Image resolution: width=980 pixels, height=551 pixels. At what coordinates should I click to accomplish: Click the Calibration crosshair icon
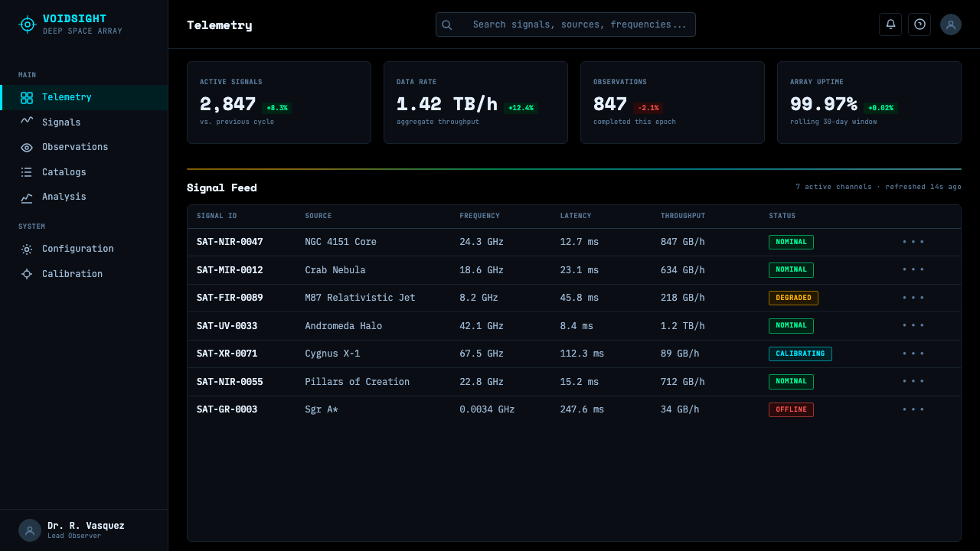27,274
